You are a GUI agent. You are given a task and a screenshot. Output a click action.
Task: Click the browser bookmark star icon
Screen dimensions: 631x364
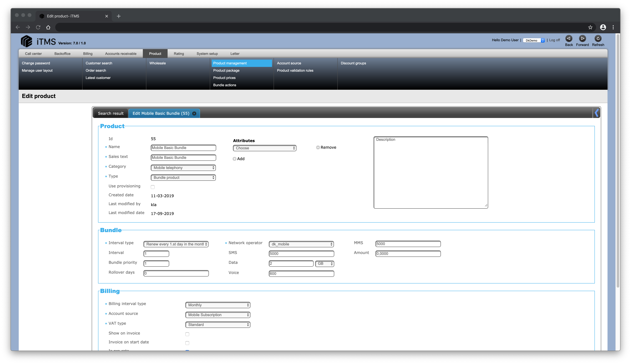coord(590,27)
